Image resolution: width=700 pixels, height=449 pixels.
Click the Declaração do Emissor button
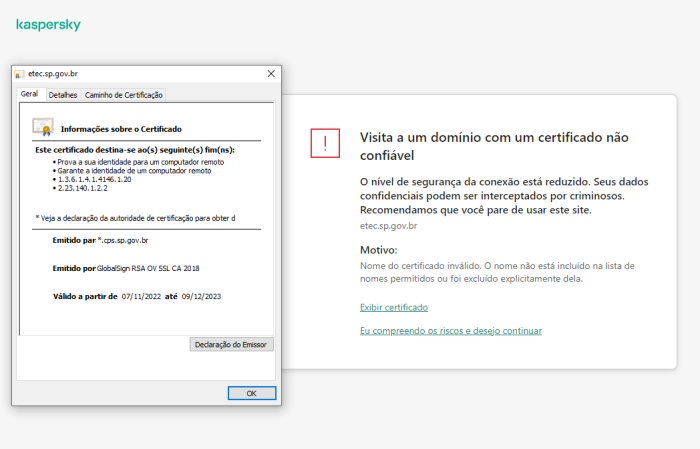[231, 345]
